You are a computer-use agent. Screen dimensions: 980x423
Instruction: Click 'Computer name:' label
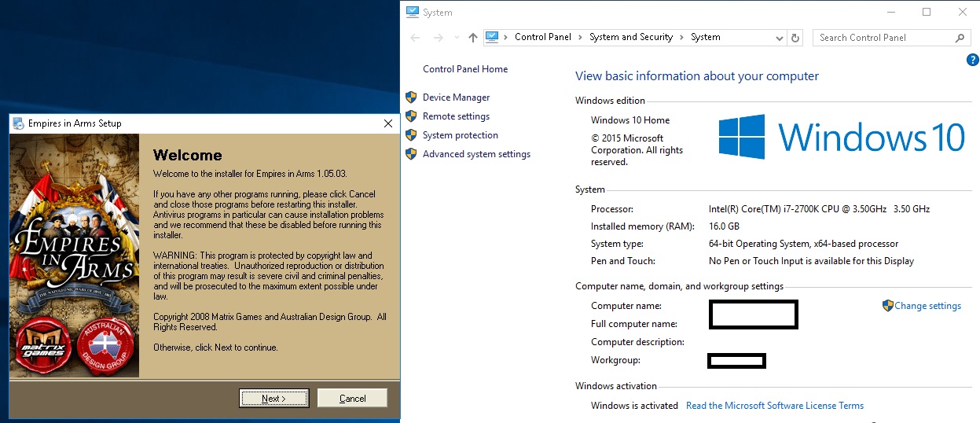pos(626,306)
